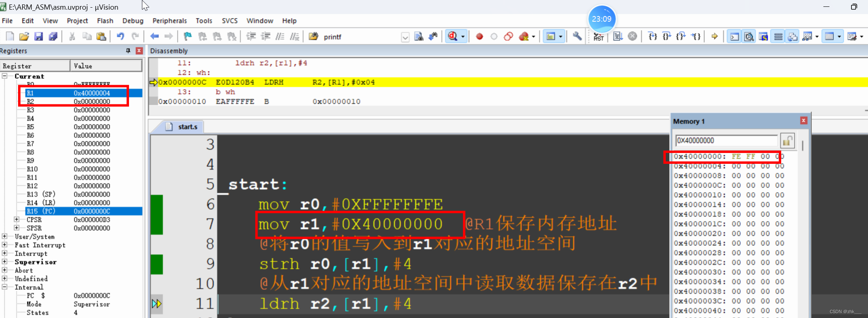Reset the CPU with the RST icon
Screen dimensions: 868x318
tap(599, 37)
